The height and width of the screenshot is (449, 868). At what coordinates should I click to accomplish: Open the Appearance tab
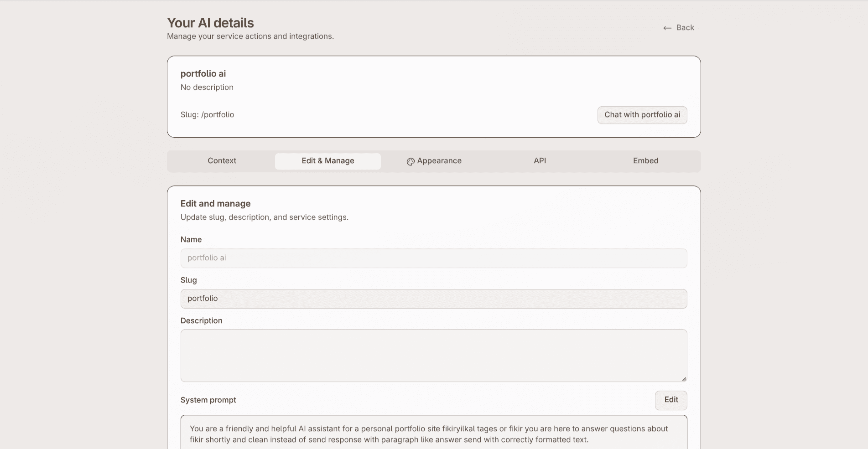coord(439,161)
